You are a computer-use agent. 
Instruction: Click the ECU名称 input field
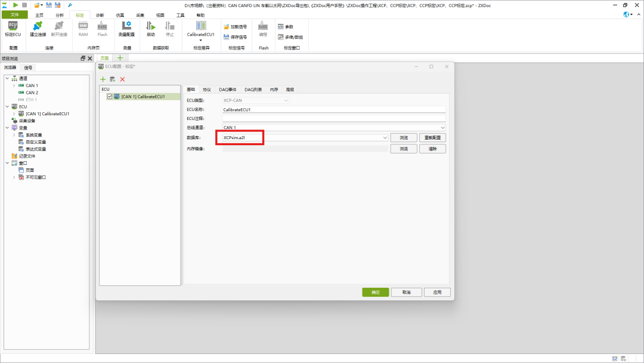(334, 110)
